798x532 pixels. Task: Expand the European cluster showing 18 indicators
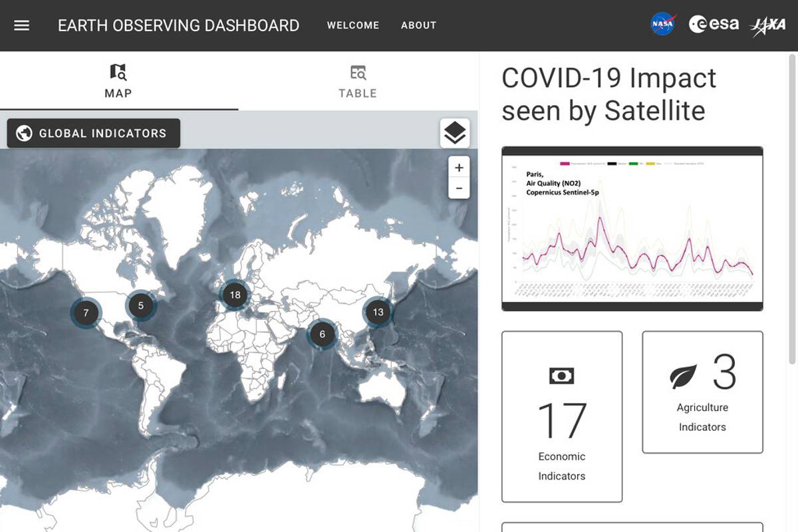[234, 295]
